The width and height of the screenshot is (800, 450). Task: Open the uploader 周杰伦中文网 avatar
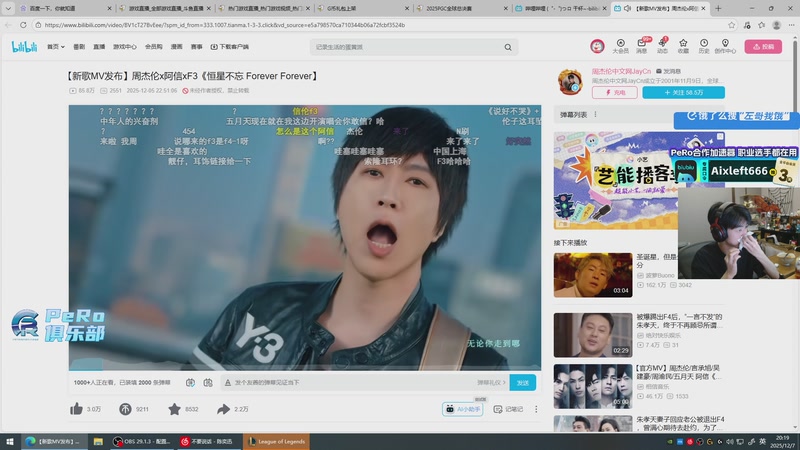click(x=570, y=82)
